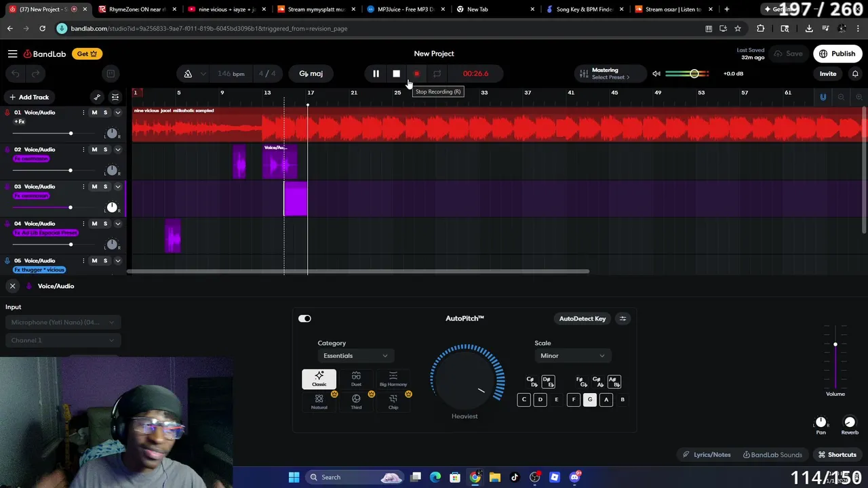The height and width of the screenshot is (488, 868).
Task: Expand track 04 options chevron
Action: coord(117,224)
